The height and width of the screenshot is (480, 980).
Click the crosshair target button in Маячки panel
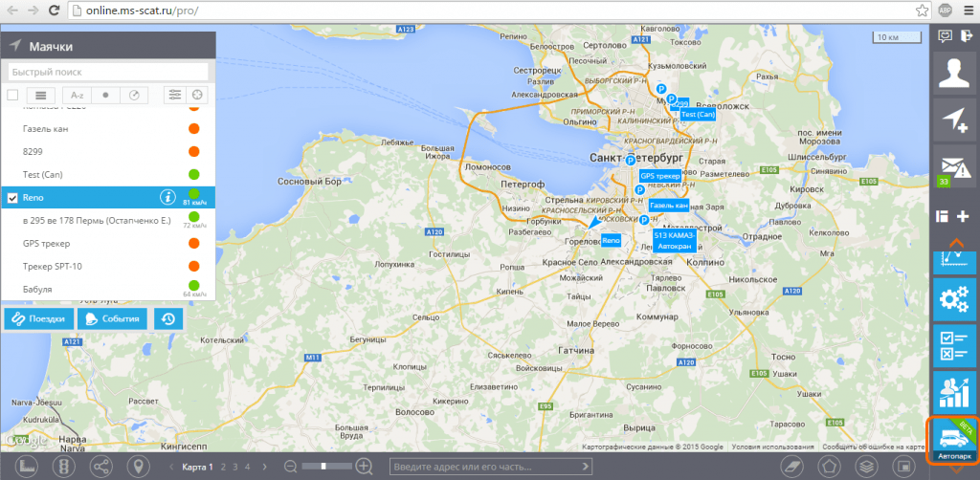coord(197,95)
